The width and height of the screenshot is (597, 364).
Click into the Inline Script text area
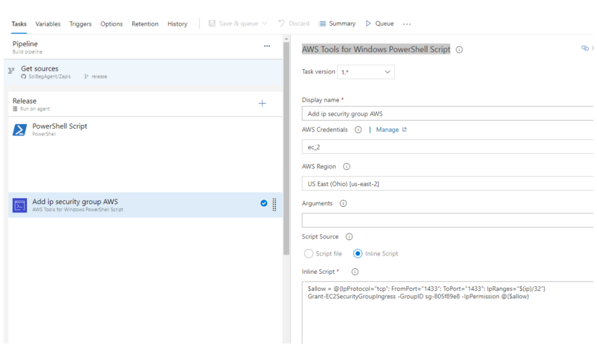(x=447, y=313)
